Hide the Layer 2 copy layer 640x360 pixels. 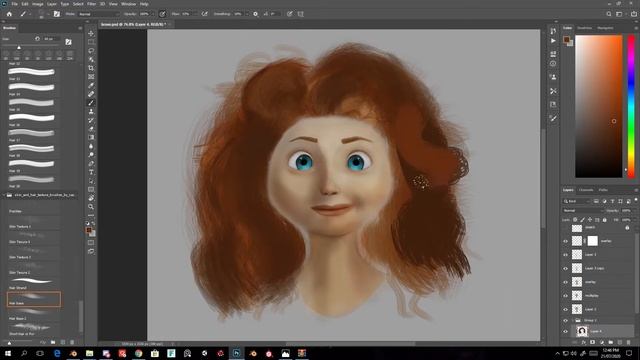point(566,268)
